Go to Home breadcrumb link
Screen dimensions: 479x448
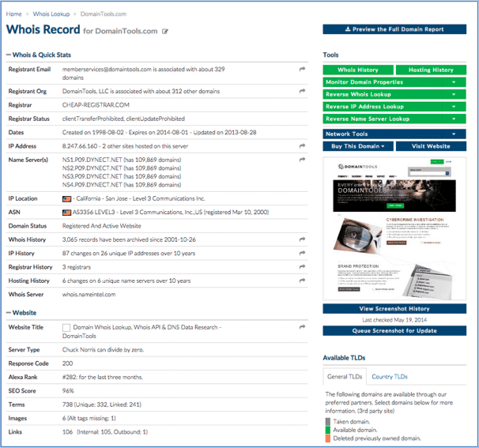tap(13, 14)
